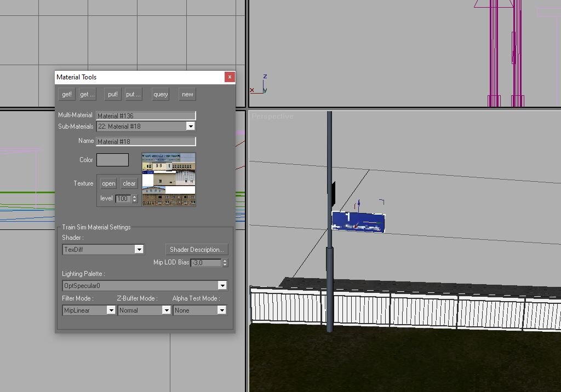Image resolution: width=561 pixels, height=392 pixels.
Task: Click the 'get!' button
Action: coord(66,94)
